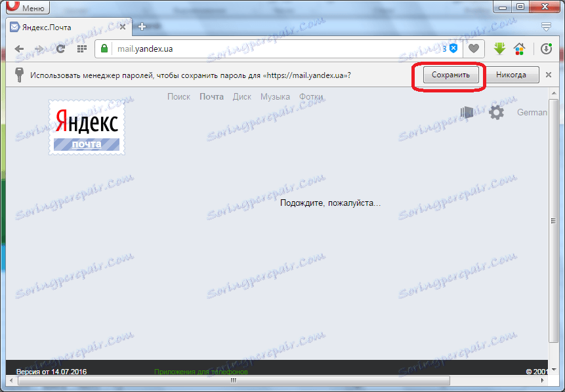This screenshot has height=392, width=565.
Task: Minimize the Opera window
Action: pos(503,7)
